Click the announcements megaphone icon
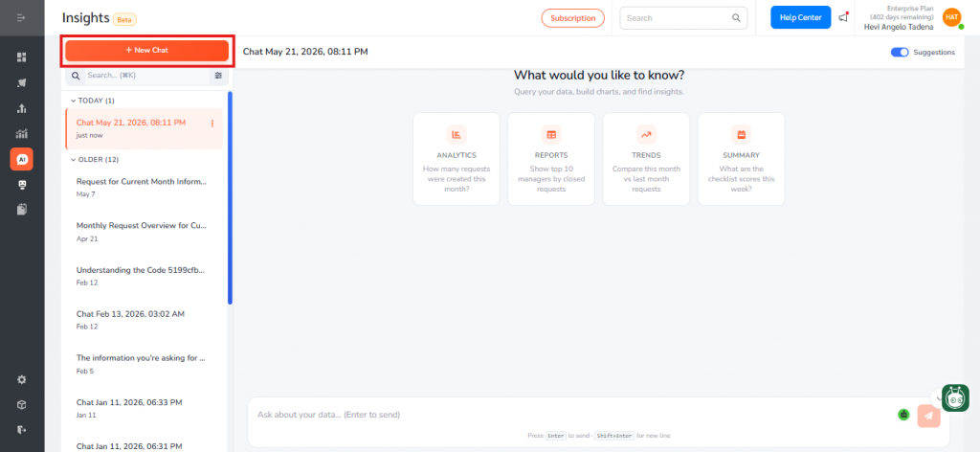Viewport: 980px width, 452px height. tap(843, 17)
